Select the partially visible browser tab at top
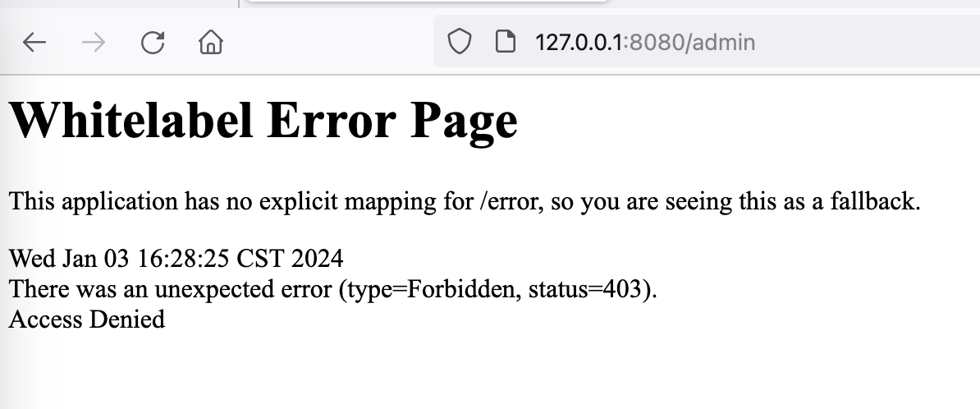This screenshot has height=409, width=980. click(x=427, y=2)
